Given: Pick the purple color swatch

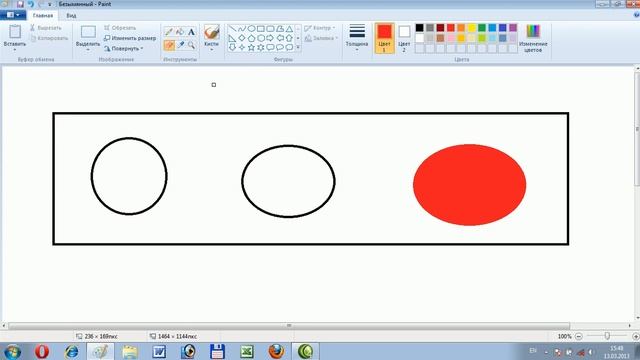Looking at the screenshot, I should coord(513,28).
